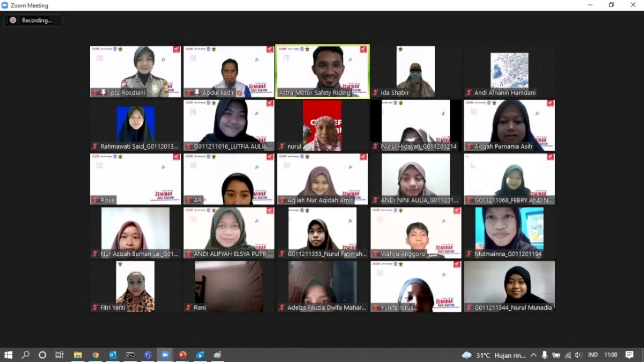This screenshot has height=362, width=644.
Task: Open the Outlook taskbar icon
Action: pyautogui.click(x=113, y=355)
